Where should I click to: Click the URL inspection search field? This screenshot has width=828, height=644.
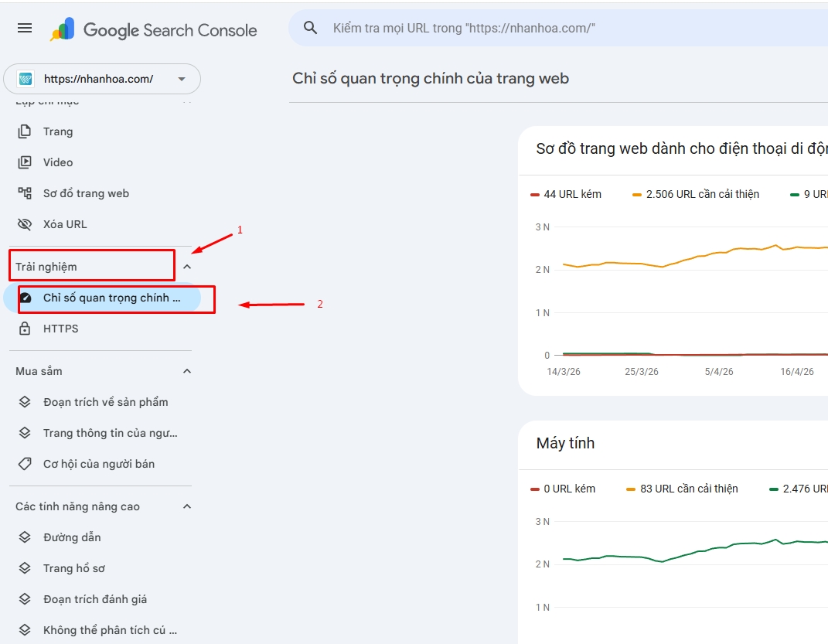pyautogui.click(x=557, y=28)
